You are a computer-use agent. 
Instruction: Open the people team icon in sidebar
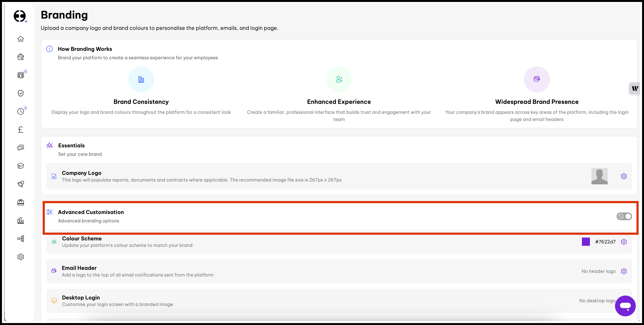click(x=21, y=75)
